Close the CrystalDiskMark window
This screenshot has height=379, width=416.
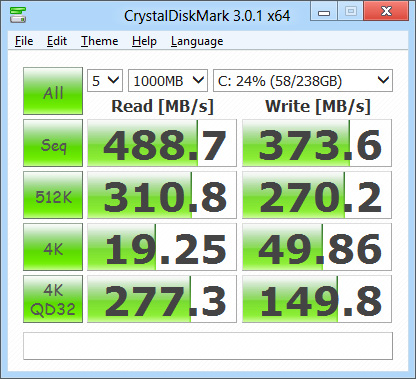coord(386,12)
